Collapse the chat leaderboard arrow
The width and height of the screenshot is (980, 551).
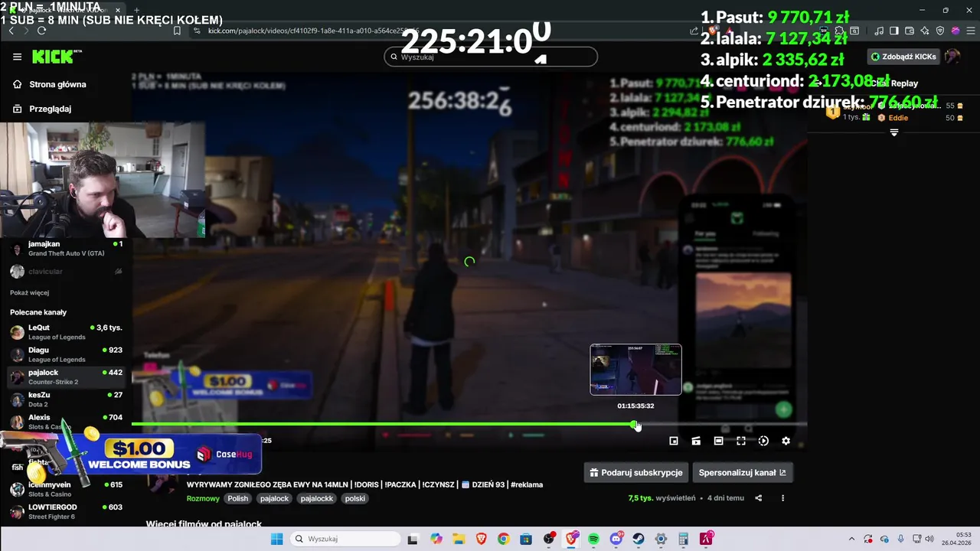point(893,132)
